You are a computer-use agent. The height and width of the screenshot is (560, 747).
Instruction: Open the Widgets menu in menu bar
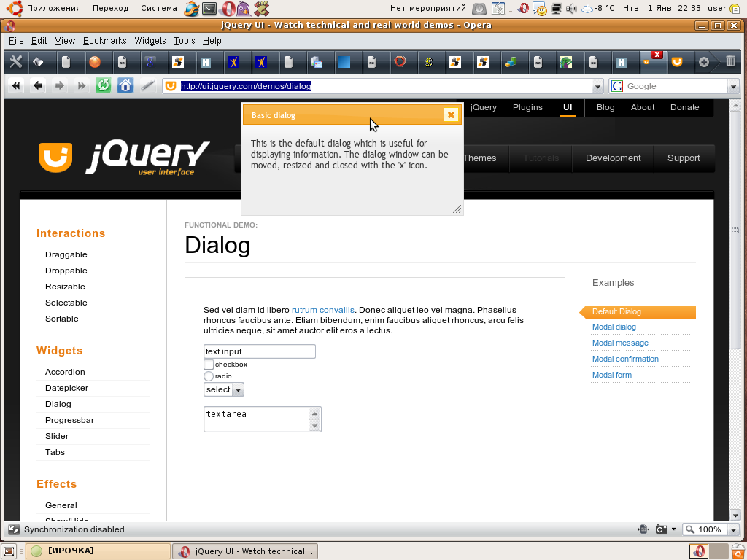tap(150, 41)
